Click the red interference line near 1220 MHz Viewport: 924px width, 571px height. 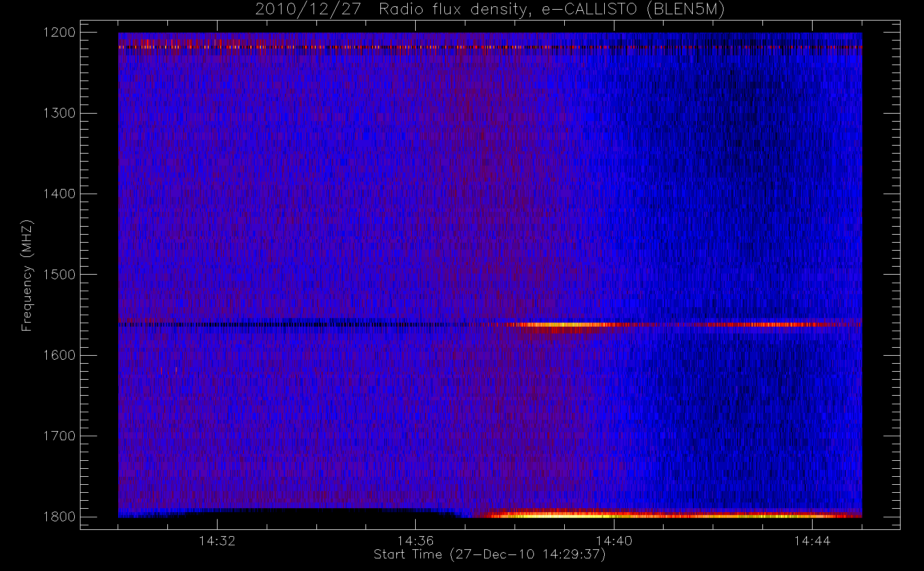(490, 47)
